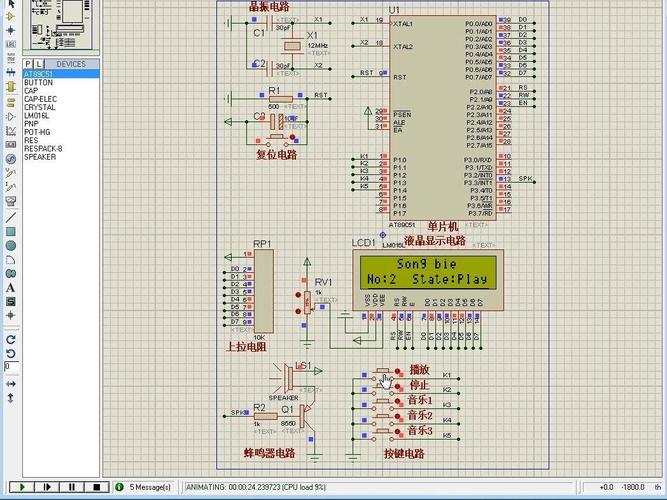Screen dimensions: 667x500
Task: Click the P pick devices button
Action: 27,64
